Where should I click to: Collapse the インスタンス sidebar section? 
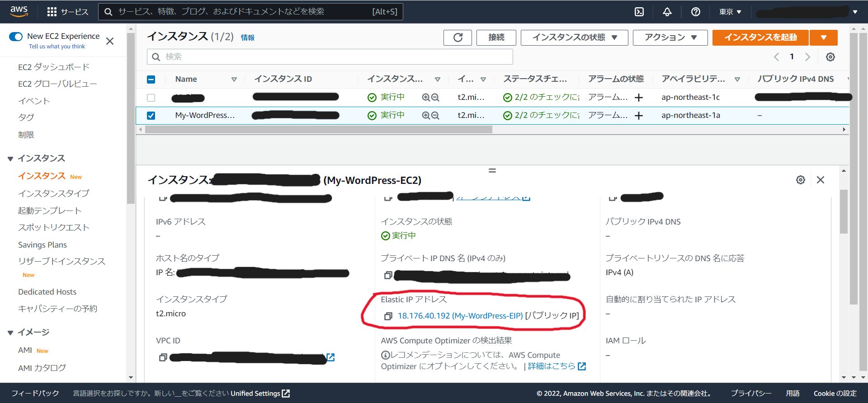(x=10, y=159)
